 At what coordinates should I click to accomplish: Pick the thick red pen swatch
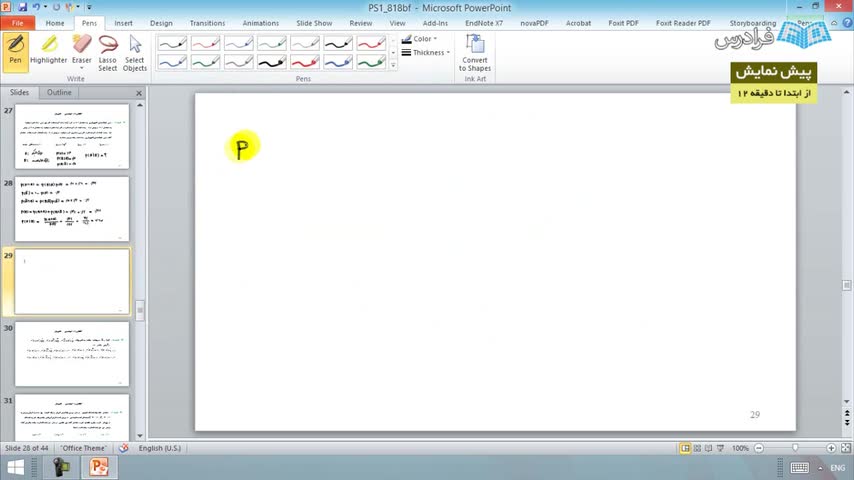pyautogui.click(x=305, y=62)
